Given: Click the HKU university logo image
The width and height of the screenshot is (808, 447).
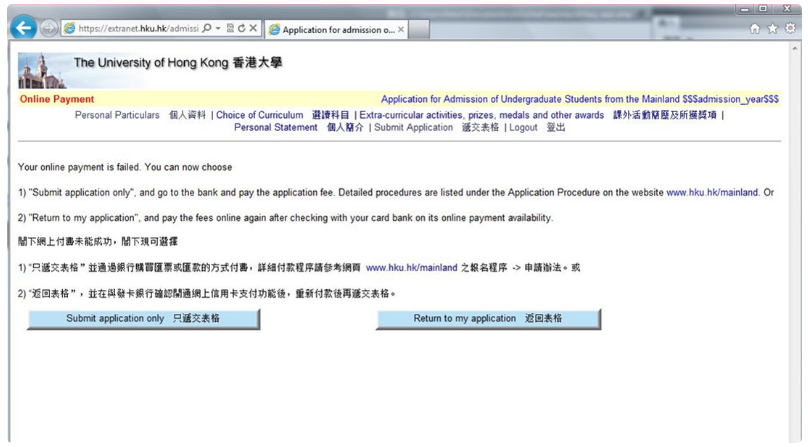Looking at the screenshot, I should [41, 69].
